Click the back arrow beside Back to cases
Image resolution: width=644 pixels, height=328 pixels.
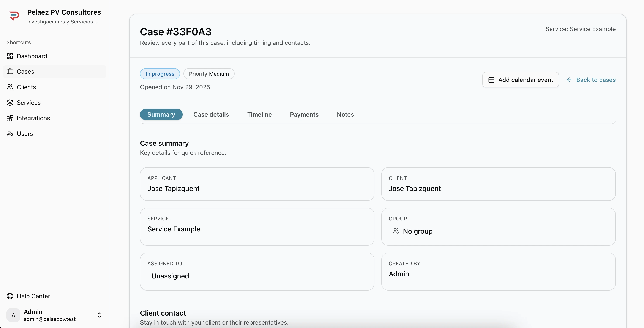pyautogui.click(x=569, y=80)
